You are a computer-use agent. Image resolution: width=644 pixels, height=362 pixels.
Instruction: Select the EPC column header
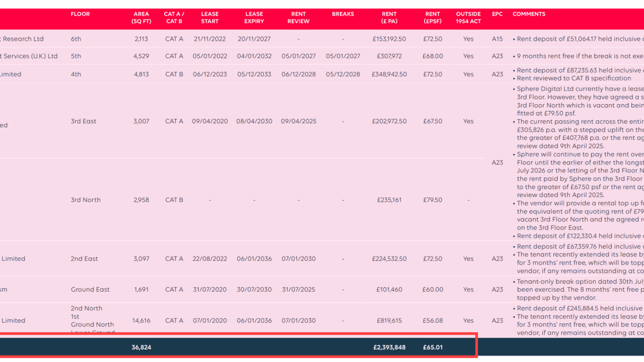coord(497,14)
